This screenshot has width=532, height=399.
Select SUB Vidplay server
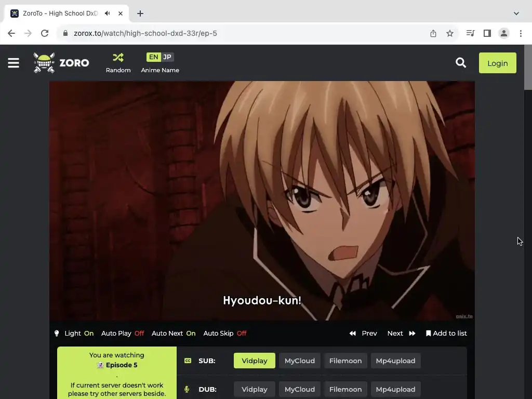click(255, 361)
